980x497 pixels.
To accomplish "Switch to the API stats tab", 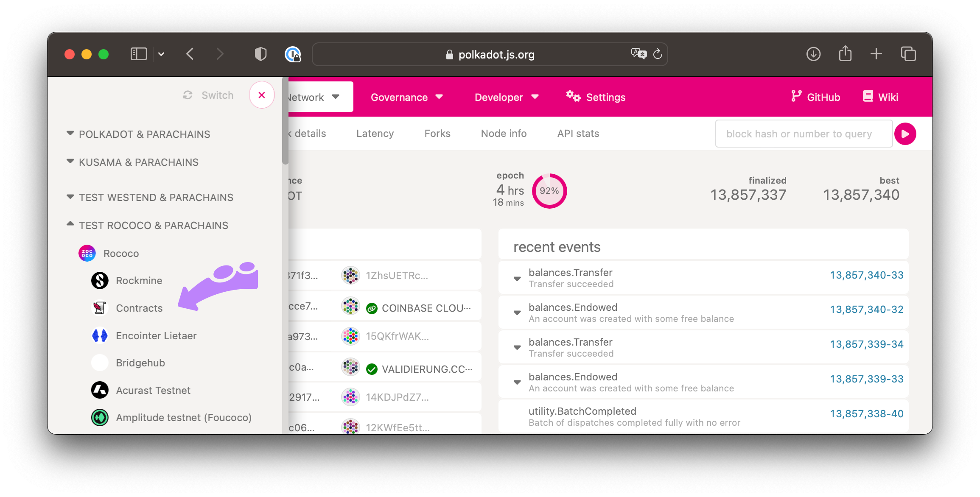I will [578, 134].
